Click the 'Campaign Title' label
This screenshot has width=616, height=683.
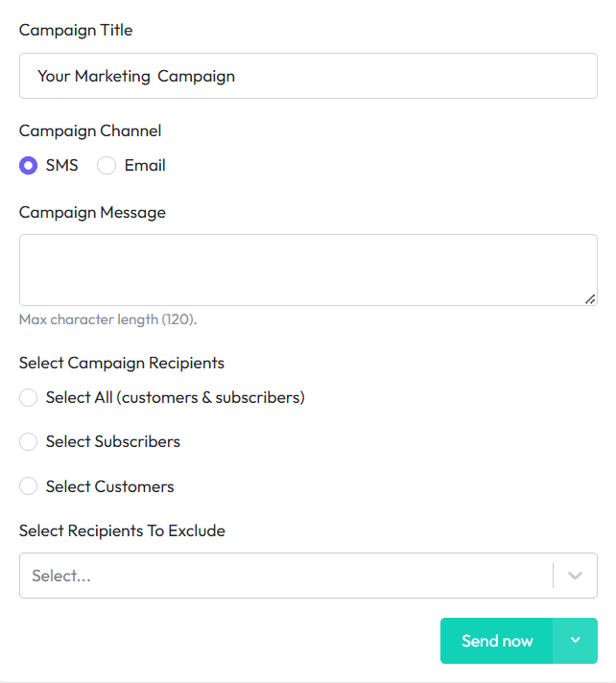[76, 30]
